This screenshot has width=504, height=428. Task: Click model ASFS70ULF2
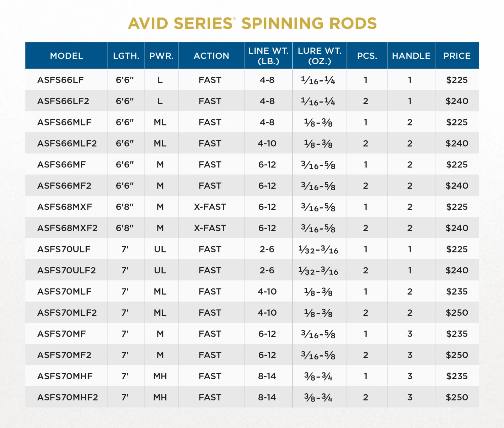pos(67,271)
